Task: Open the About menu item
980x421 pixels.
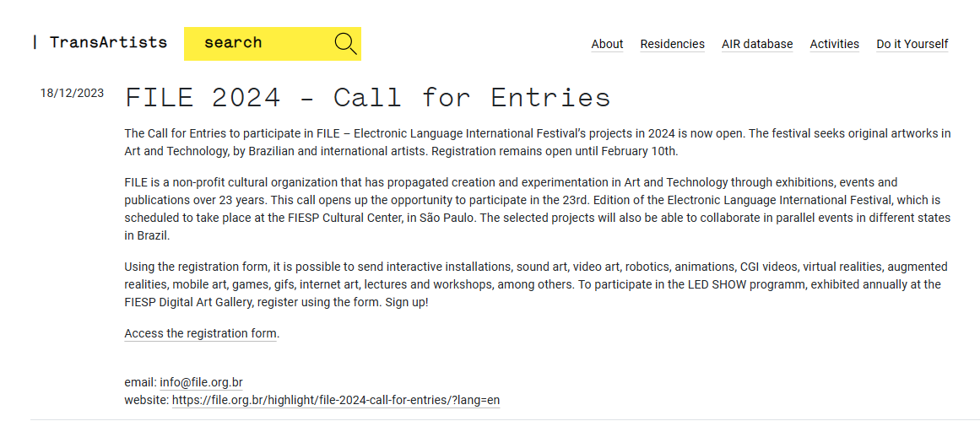Action: point(607,44)
